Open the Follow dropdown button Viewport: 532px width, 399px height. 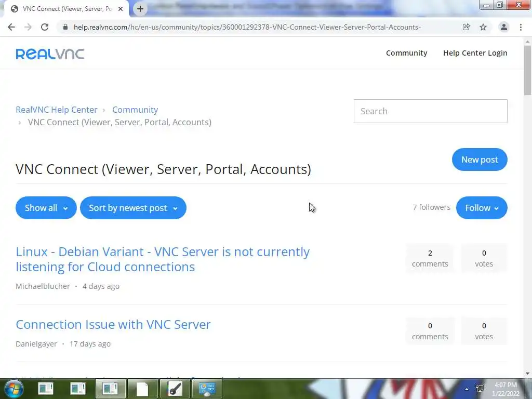[482, 208]
